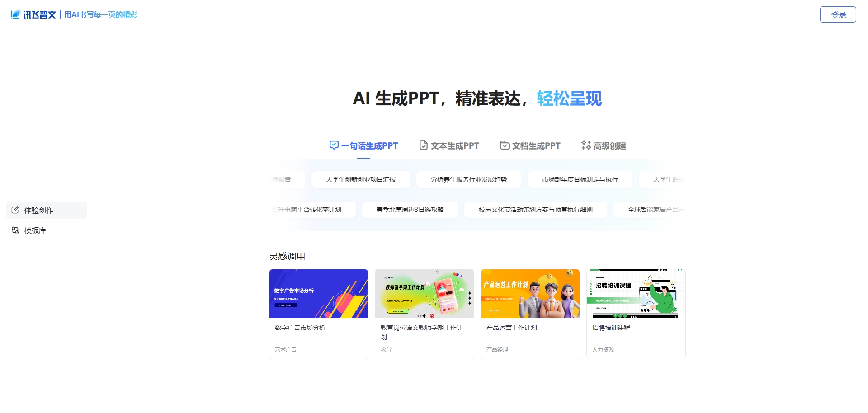Click the 分析养生服务行业发展趋势 prompt chip

pos(469,179)
